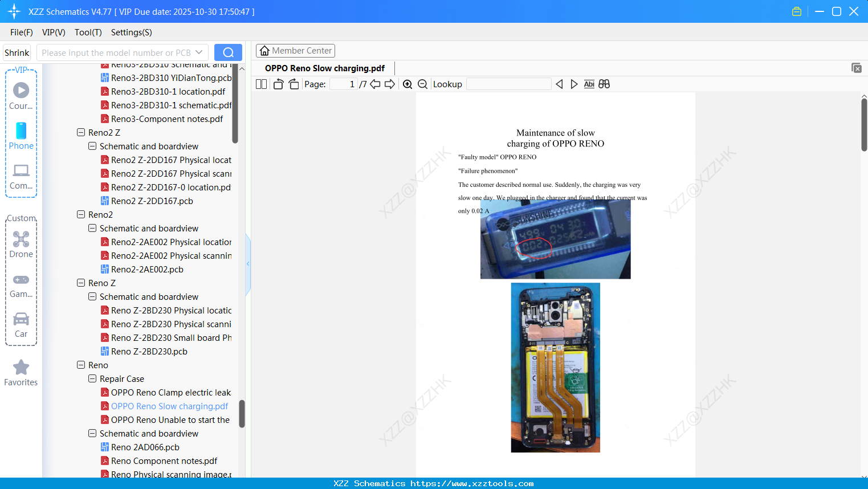The width and height of the screenshot is (868, 489).
Task: Open the Tool(T) menu
Action: point(88,32)
